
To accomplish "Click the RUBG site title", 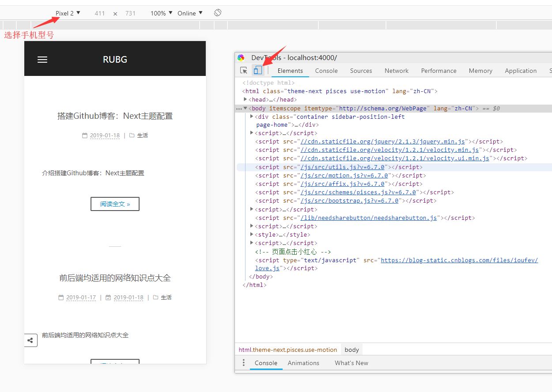I will [115, 60].
